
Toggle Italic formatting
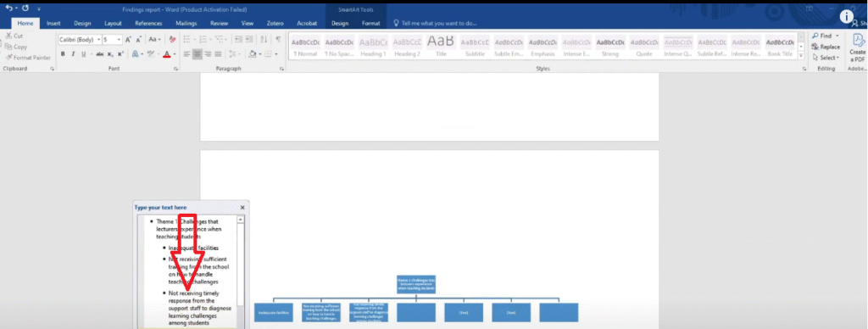pos(73,54)
